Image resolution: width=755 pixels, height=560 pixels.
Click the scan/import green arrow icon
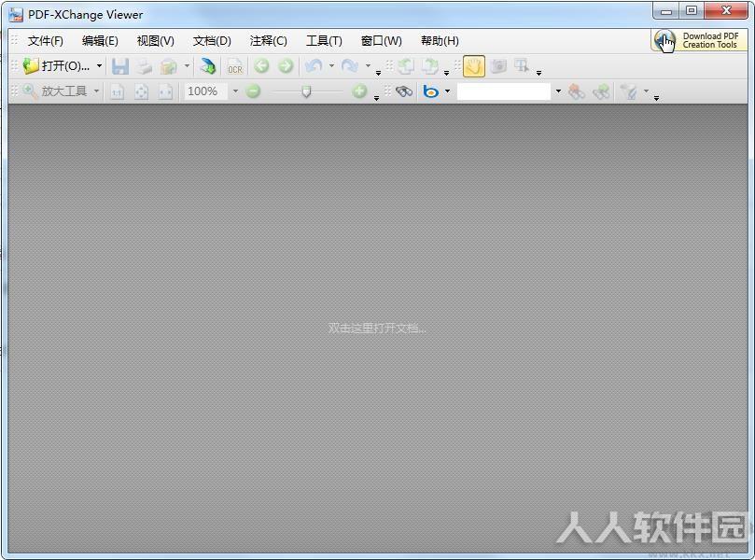pyautogui.click(x=208, y=66)
